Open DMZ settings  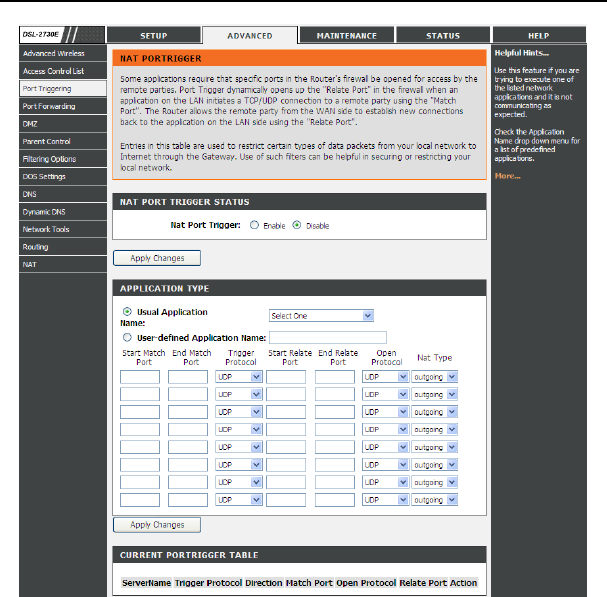coord(63,124)
